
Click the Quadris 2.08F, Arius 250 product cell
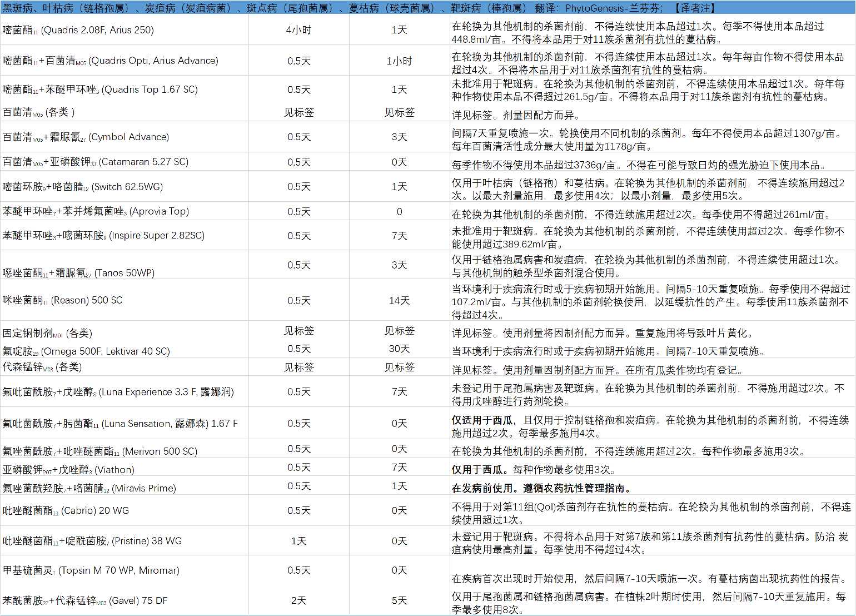[124, 30]
